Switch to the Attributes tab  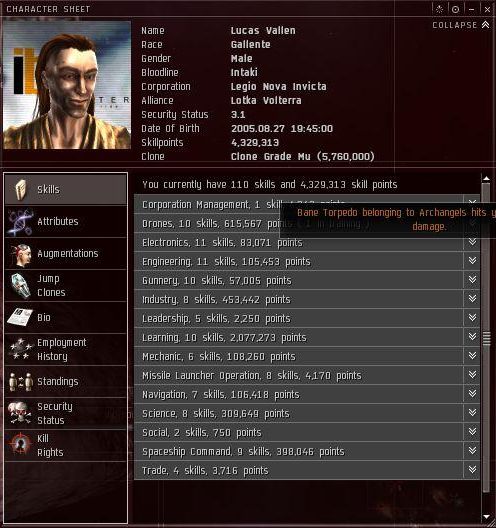tap(66, 222)
